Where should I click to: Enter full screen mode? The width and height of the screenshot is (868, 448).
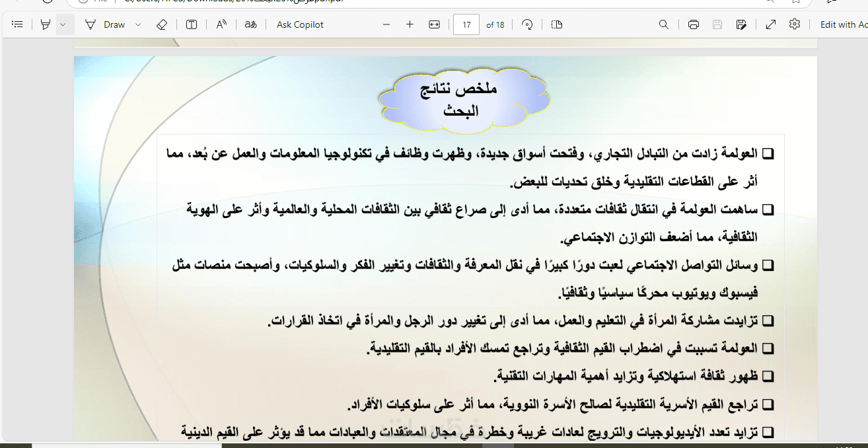pos(771,24)
